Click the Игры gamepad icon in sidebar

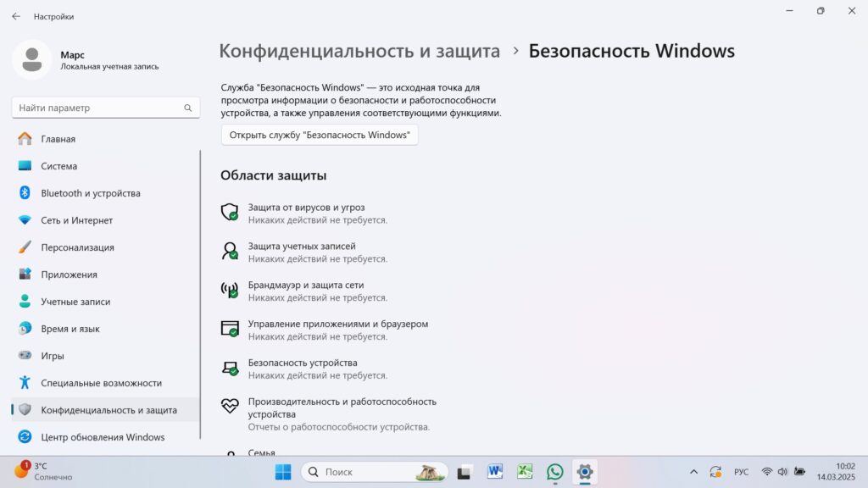(x=25, y=355)
